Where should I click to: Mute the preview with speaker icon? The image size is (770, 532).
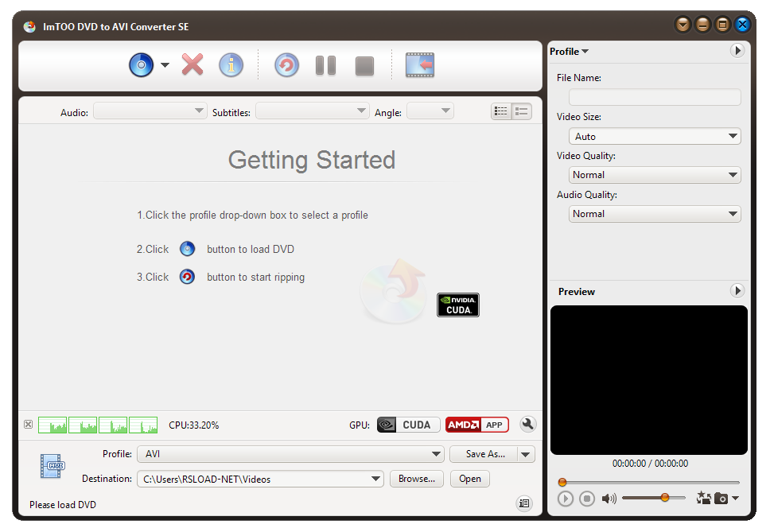click(609, 499)
